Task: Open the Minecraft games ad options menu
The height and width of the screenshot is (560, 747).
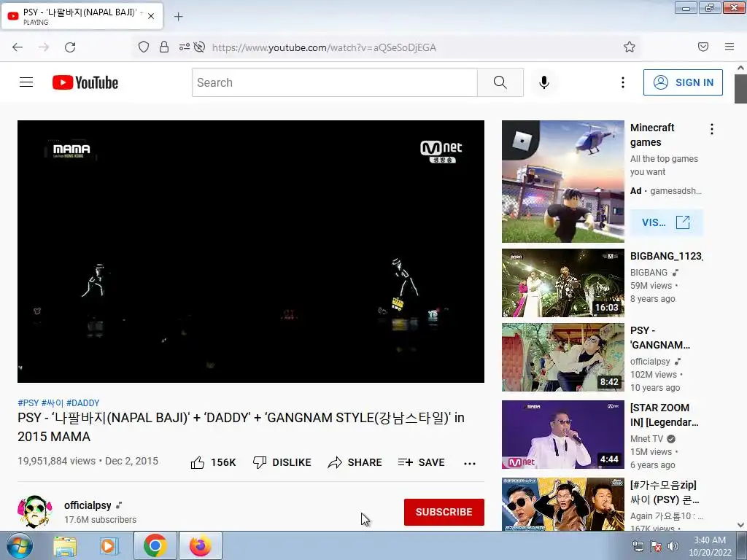Action: click(x=712, y=129)
